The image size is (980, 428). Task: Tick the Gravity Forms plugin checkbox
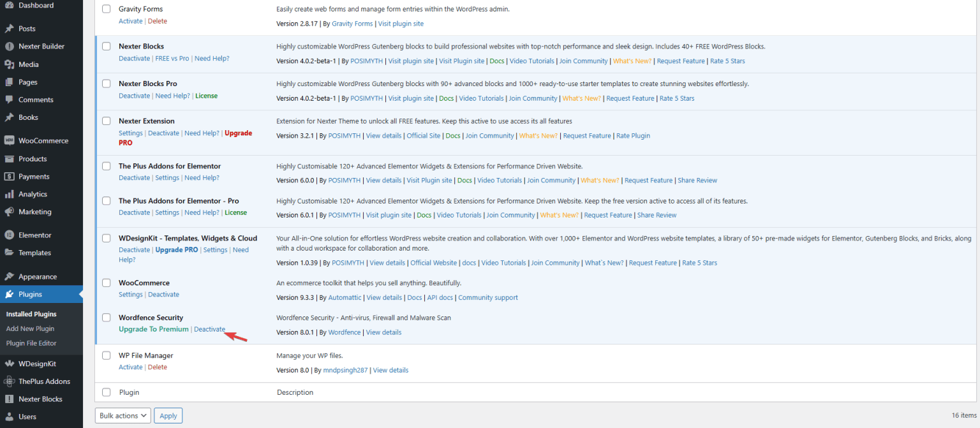pos(107,10)
